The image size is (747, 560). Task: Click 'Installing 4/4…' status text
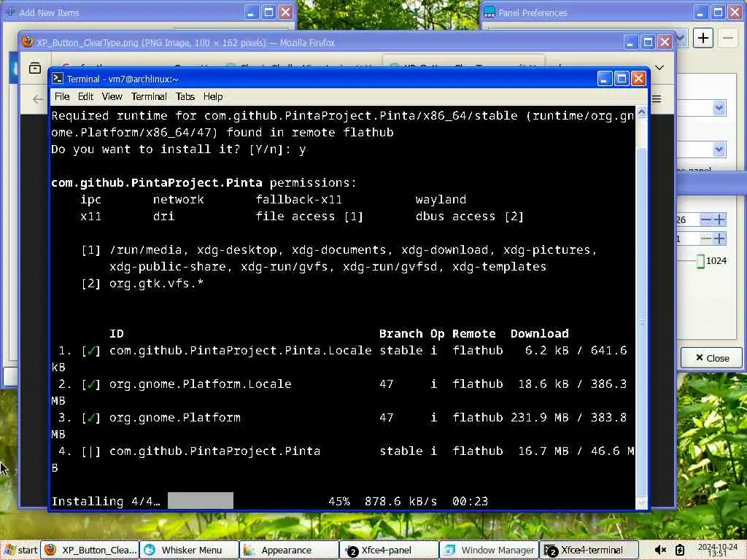[106, 502]
